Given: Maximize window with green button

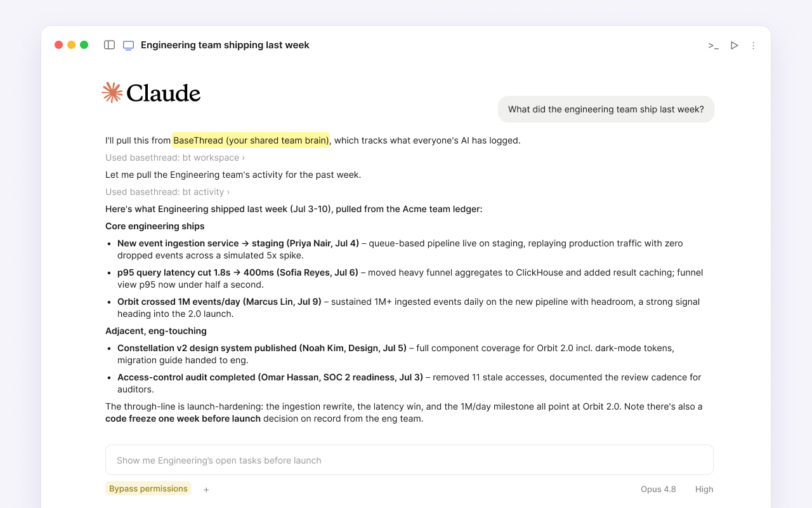Looking at the screenshot, I should click(x=84, y=45).
